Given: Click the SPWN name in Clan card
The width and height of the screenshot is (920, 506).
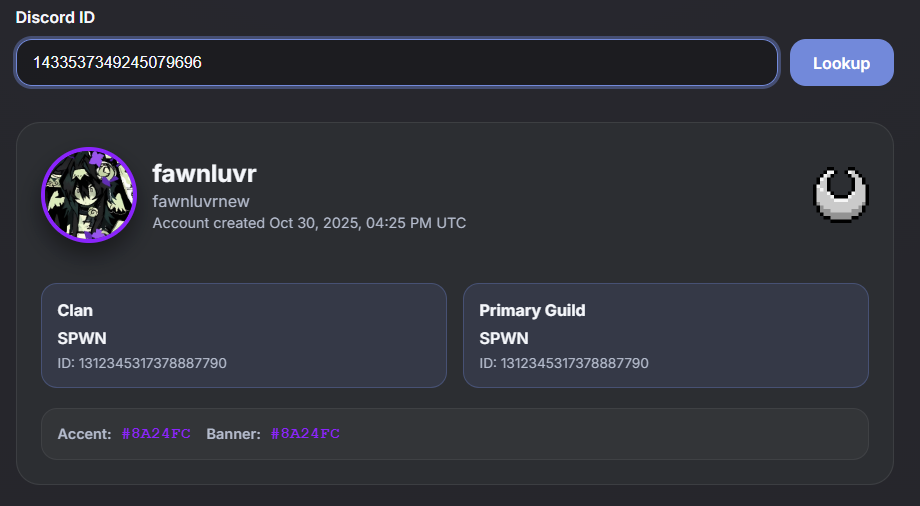Looking at the screenshot, I should [82, 338].
